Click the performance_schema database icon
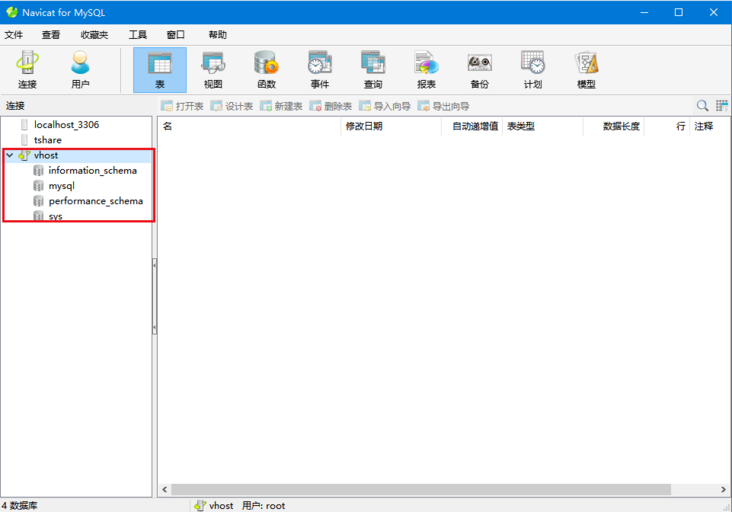732x512 pixels. (38, 201)
